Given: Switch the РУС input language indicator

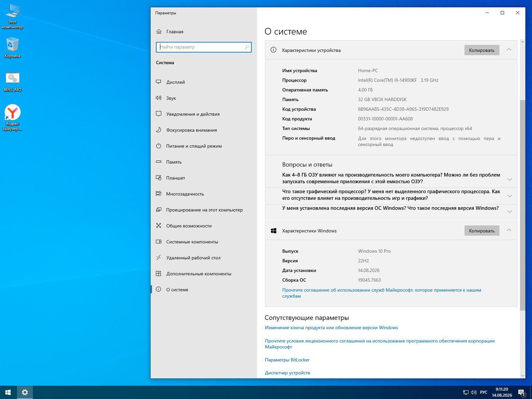Looking at the screenshot, I should [x=484, y=392].
